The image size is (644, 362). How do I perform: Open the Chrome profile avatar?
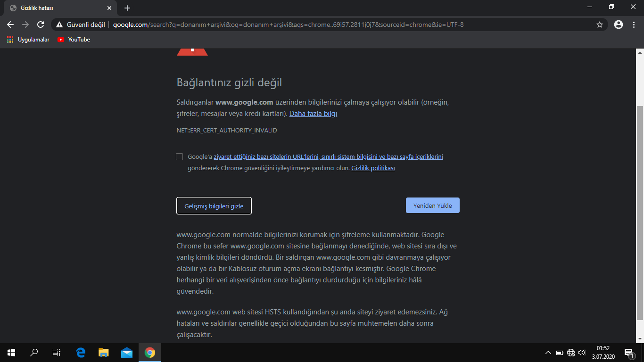tap(619, 25)
